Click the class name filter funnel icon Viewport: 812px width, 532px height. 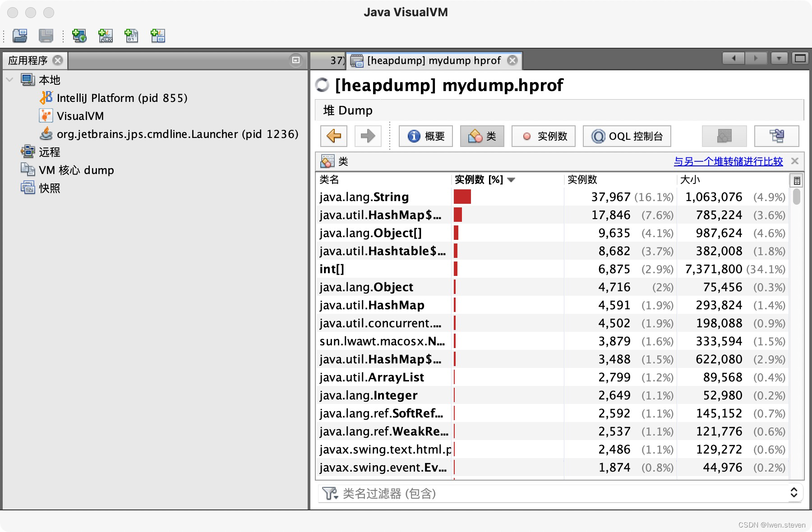(330, 493)
